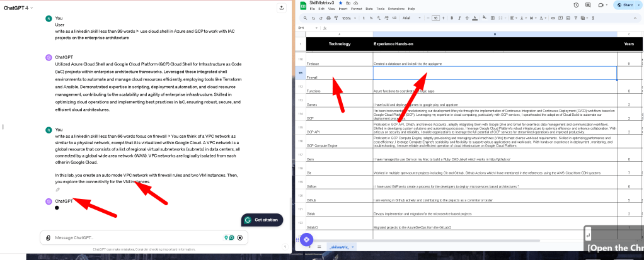
Task: Click the cloud saved status icon
Action: (355, 3)
